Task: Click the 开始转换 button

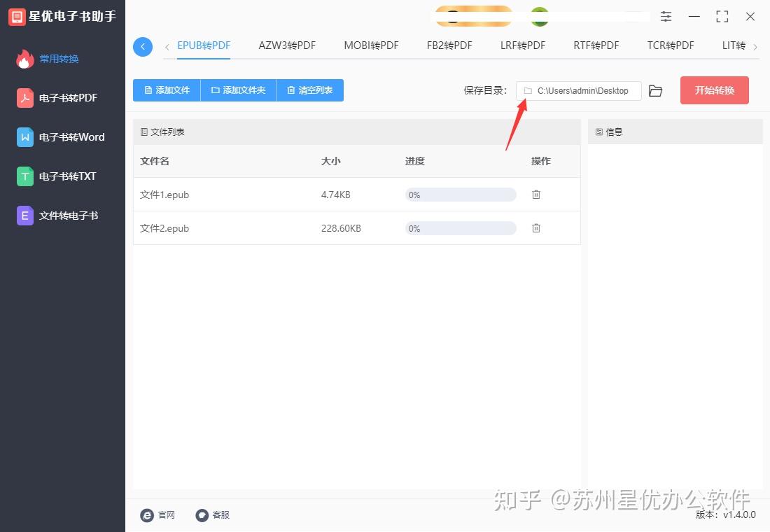Action: pyautogui.click(x=714, y=90)
